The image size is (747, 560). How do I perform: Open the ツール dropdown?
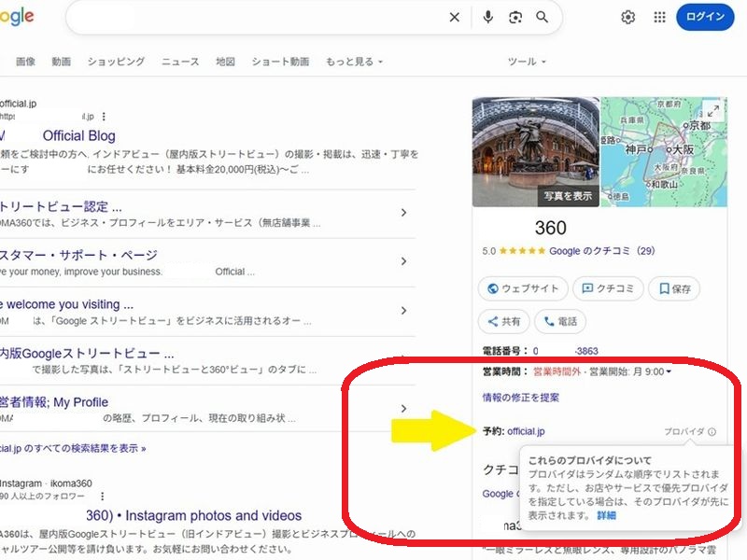pos(527,62)
